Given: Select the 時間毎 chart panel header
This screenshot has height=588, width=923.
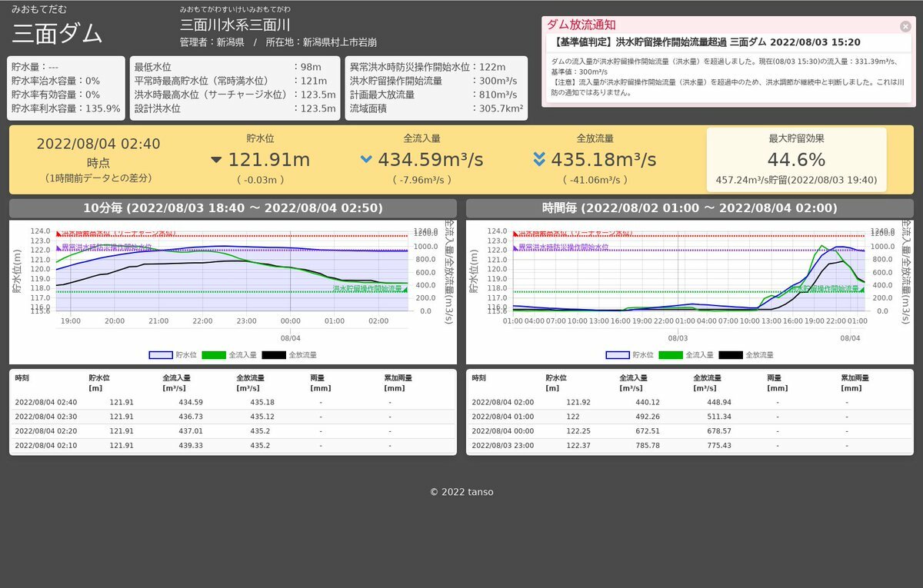Looking at the screenshot, I should pos(690,208).
